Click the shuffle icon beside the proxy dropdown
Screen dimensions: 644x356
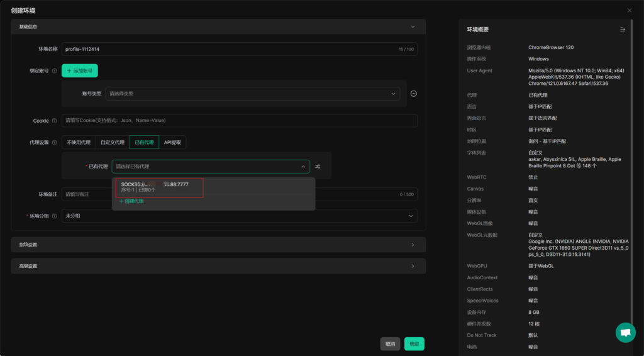(x=318, y=167)
